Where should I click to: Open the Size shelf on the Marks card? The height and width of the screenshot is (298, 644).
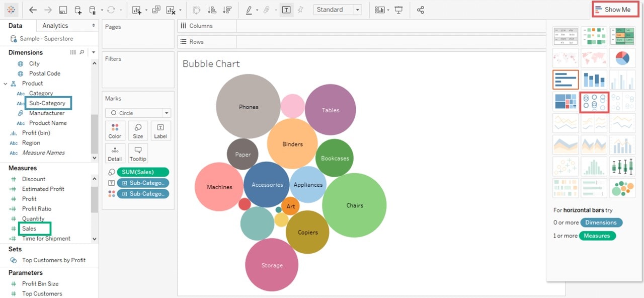point(138,130)
